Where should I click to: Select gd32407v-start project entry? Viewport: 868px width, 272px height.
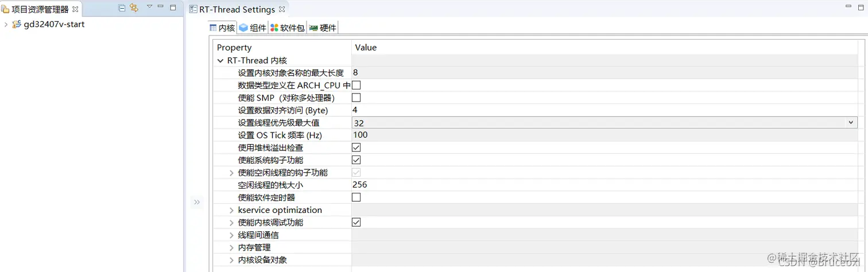click(x=54, y=25)
